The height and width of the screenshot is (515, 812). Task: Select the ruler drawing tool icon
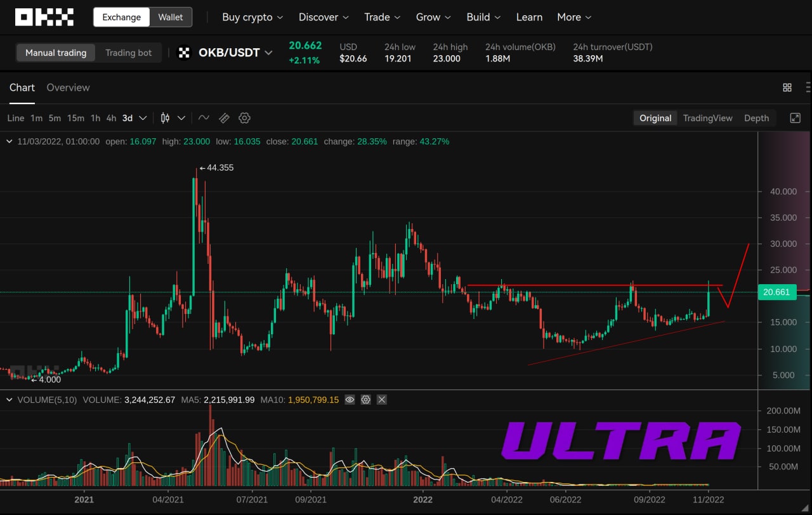(224, 118)
